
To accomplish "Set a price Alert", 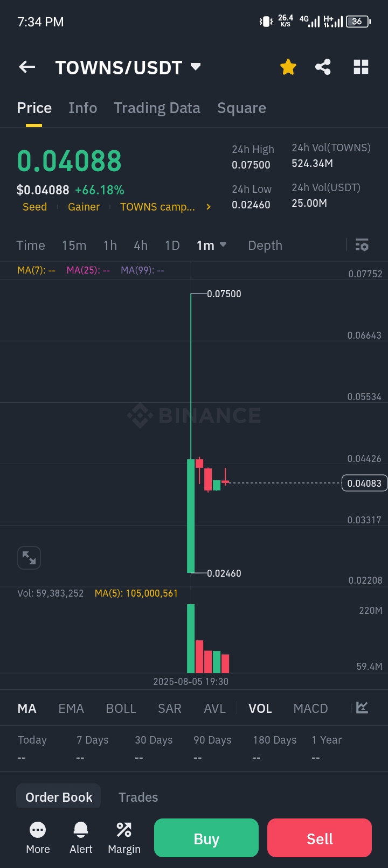I will [x=81, y=838].
